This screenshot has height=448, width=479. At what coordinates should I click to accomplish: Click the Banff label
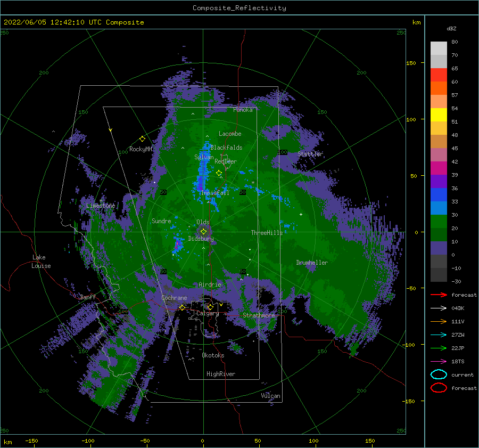click(88, 297)
